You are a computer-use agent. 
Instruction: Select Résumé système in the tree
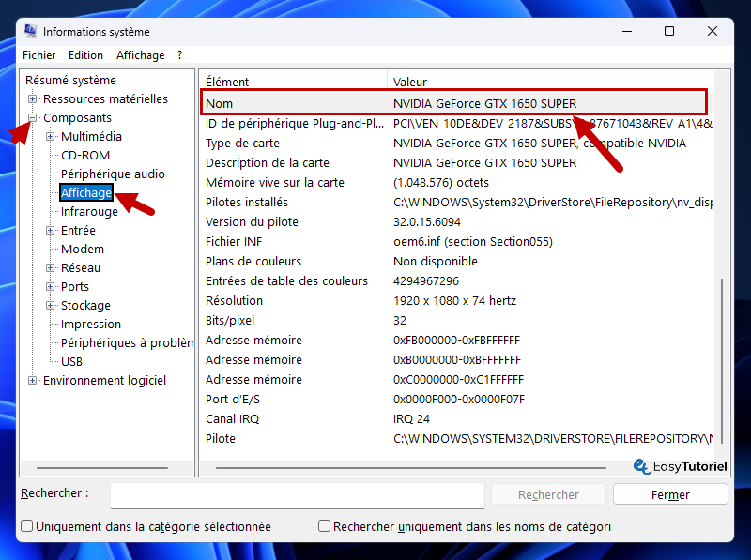70,80
